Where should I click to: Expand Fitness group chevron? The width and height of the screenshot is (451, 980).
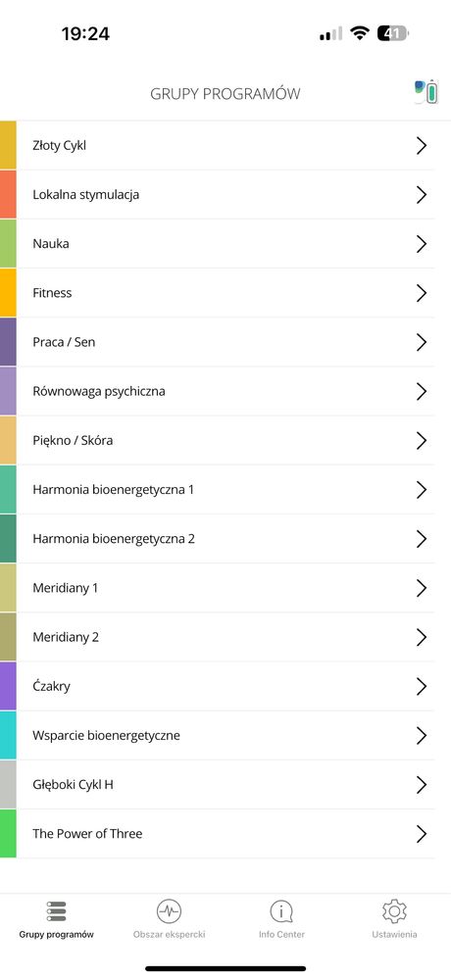[x=422, y=293]
